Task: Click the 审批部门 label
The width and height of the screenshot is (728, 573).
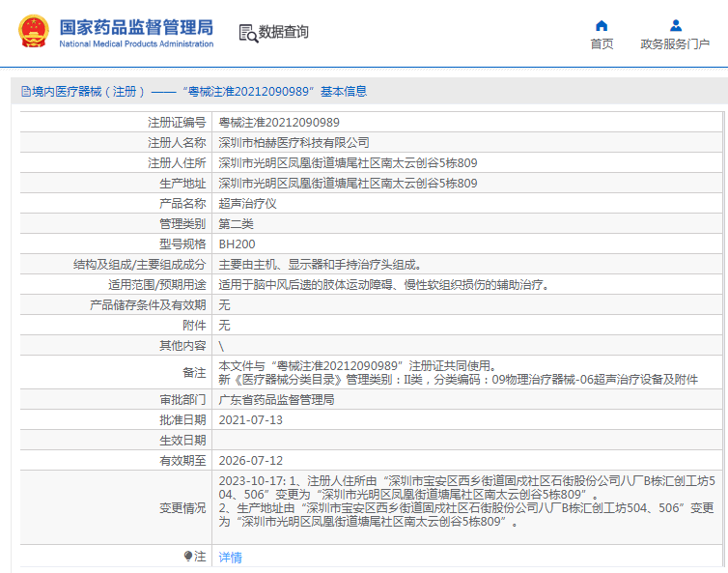Action: (x=182, y=400)
